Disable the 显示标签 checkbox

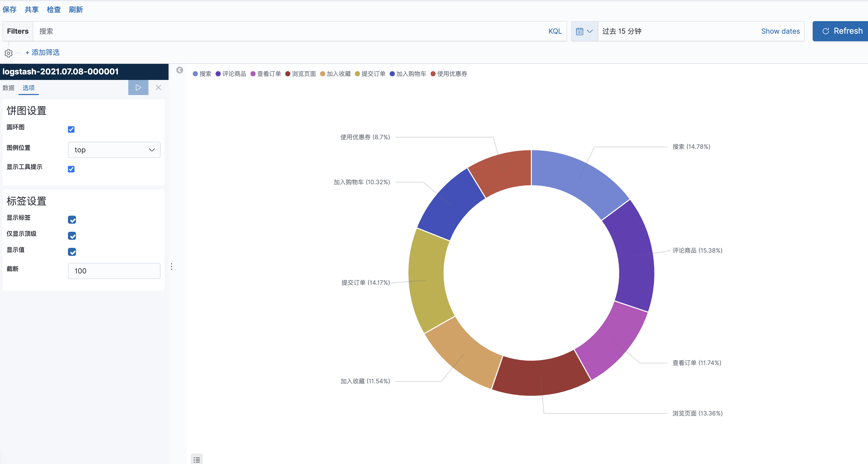click(72, 220)
